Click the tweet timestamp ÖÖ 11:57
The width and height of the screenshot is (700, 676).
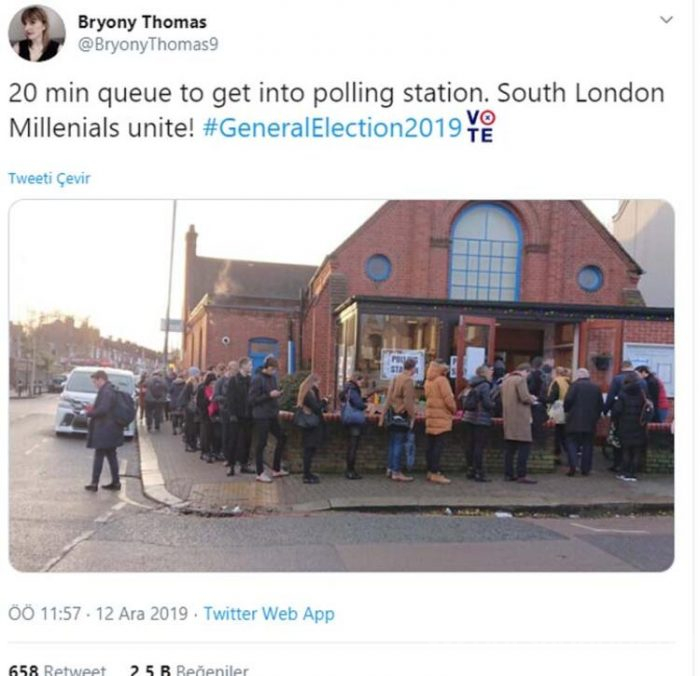45,613
